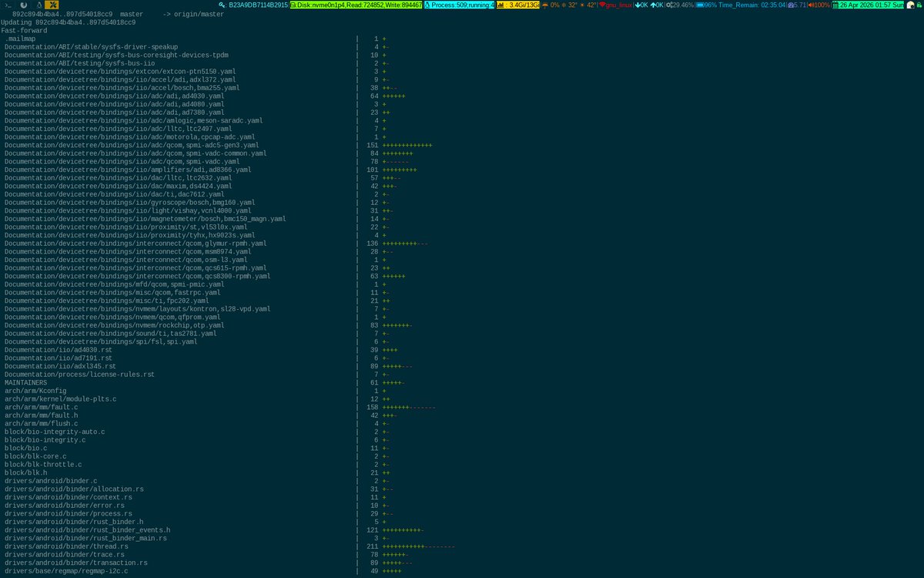Screen dimensions: 924x578
Task: Select the MAINTAINERS line in the diff output
Action: (x=25, y=382)
